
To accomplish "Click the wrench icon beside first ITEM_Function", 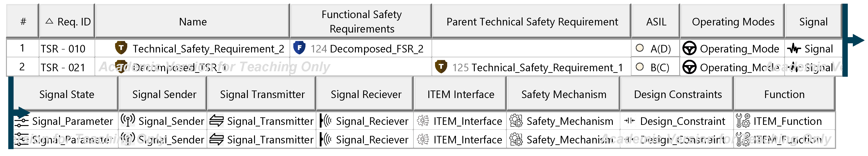I will pyautogui.click(x=743, y=121).
